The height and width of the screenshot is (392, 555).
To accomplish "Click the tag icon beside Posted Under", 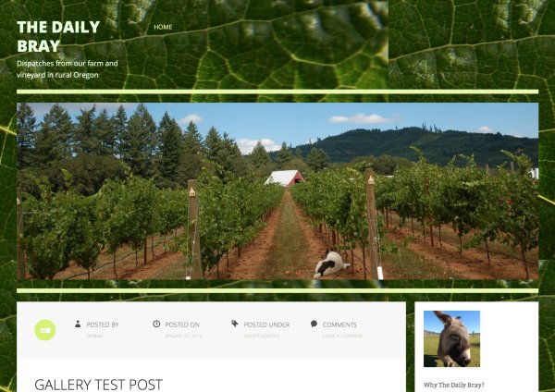I will coord(235,324).
